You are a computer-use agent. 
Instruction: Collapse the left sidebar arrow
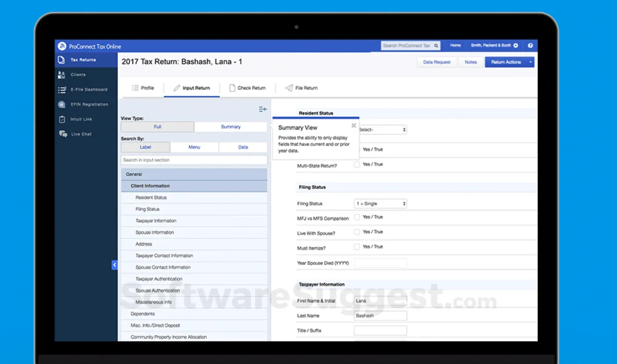pyautogui.click(x=115, y=265)
